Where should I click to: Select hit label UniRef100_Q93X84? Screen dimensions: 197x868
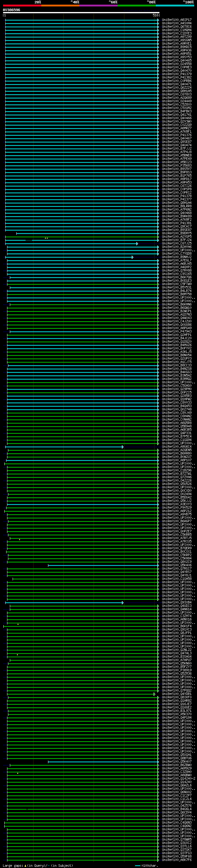[x=176, y=602]
